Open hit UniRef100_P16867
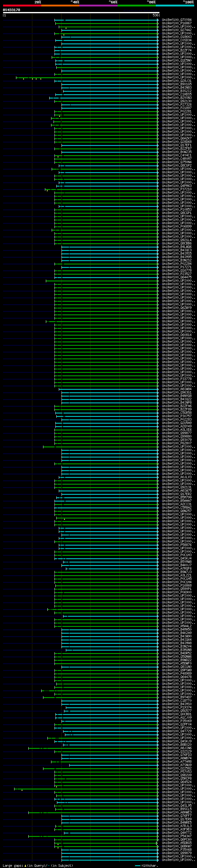Viewport: 197px width, 868px height. click(177, 23)
